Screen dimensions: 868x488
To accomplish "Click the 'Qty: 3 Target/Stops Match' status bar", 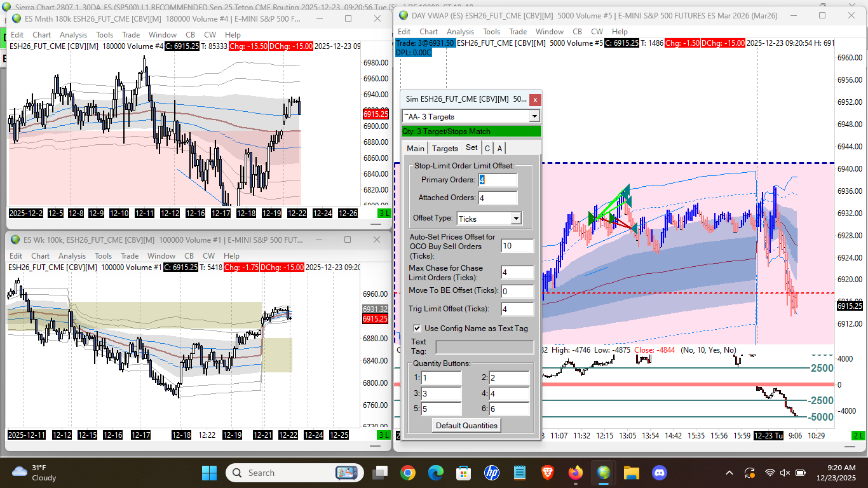I will click(471, 132).
